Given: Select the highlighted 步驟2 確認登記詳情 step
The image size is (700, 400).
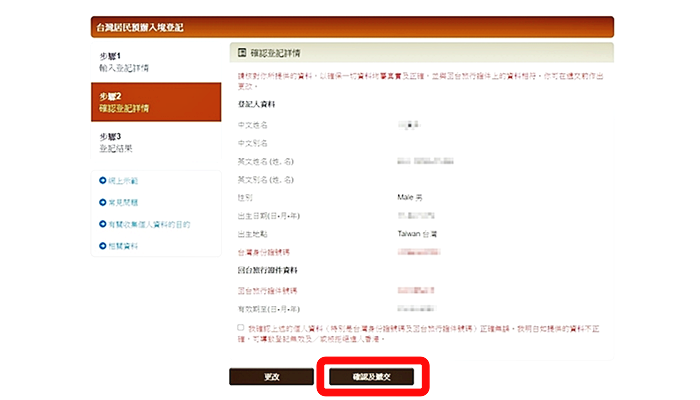Looking at the screenshot, I should pyautogui.click(x=155, y=101).
